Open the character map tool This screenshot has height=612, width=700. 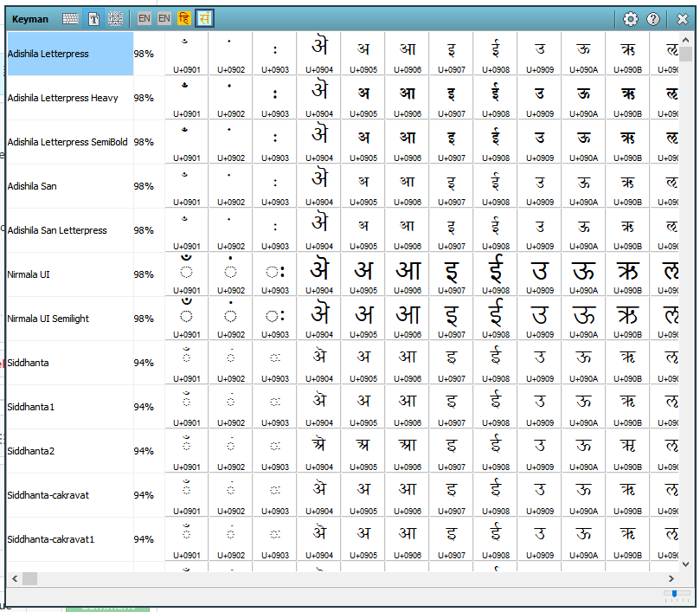pyautogui.click(x=115, y=18)
